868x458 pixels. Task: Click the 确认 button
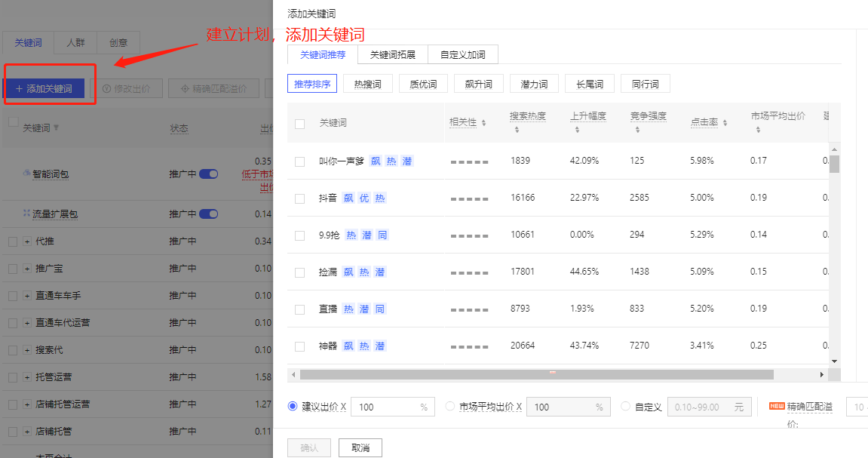(x=309, y=448)
